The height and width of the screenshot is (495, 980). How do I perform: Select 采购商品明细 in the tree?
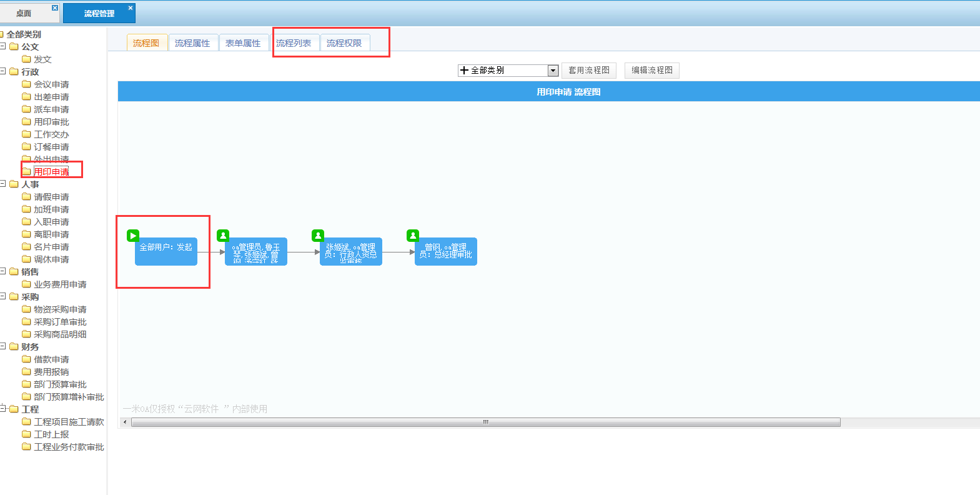pyautogui.click(x=60, y=334)
